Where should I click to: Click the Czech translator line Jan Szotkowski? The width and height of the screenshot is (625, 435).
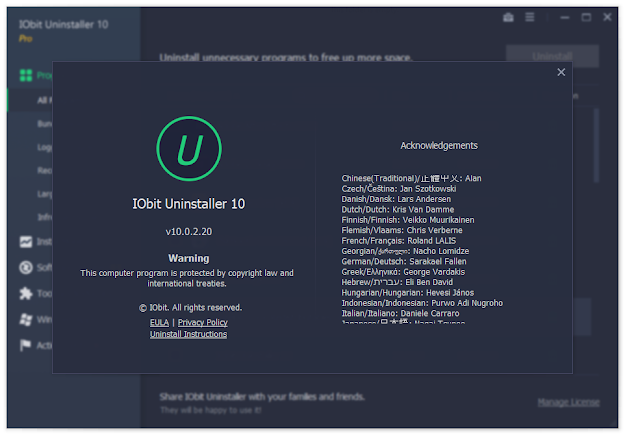click(x=399, y=189)
